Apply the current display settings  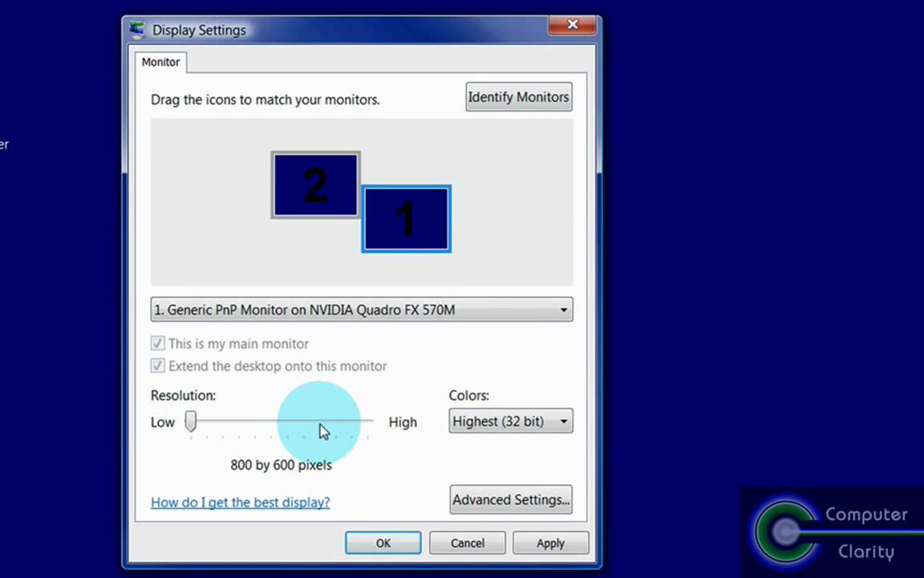pyautogui.click(x=550, y=543)
